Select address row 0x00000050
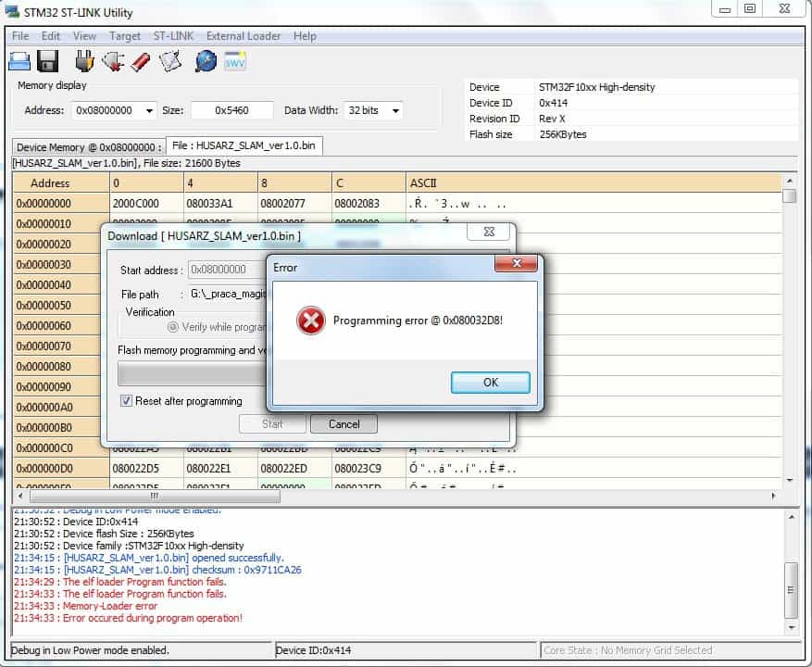Viewport: 812px width, 667px height. (57, 306)
